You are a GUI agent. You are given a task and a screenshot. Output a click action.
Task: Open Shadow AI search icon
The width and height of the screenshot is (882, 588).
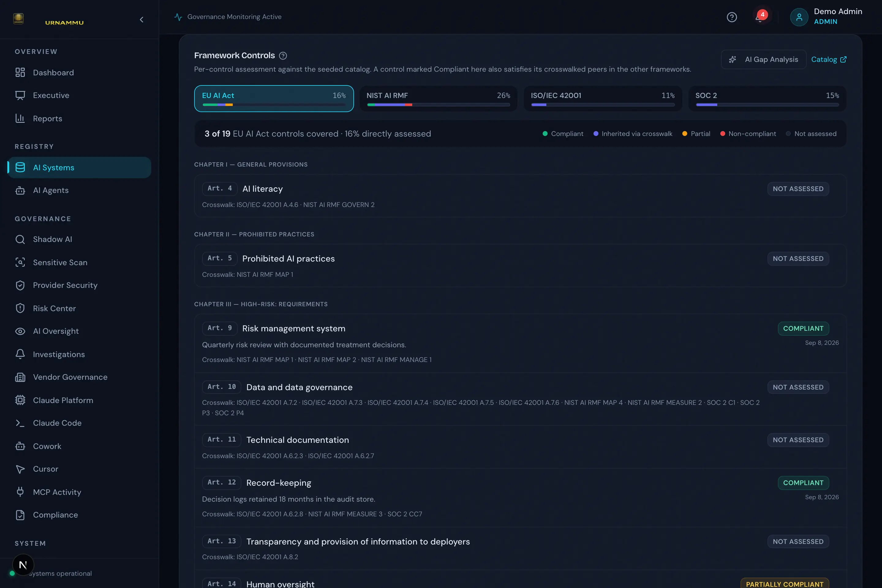20,239
